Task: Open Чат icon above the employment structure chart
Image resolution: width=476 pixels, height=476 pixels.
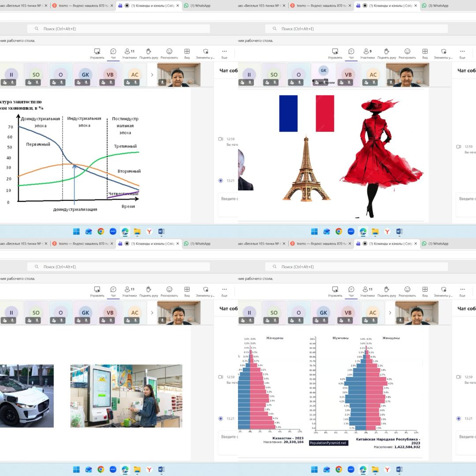Action: point(113,53)
